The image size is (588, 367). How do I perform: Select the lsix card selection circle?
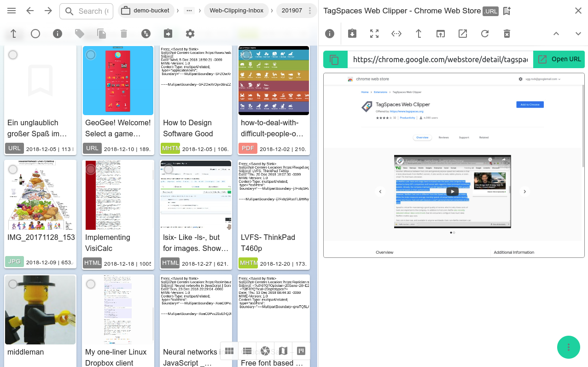tap(169, 169)
